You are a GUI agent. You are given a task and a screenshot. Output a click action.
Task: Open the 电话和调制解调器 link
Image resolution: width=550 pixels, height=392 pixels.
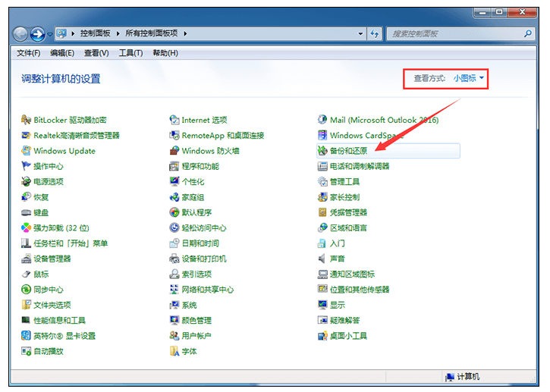[360, 166]
